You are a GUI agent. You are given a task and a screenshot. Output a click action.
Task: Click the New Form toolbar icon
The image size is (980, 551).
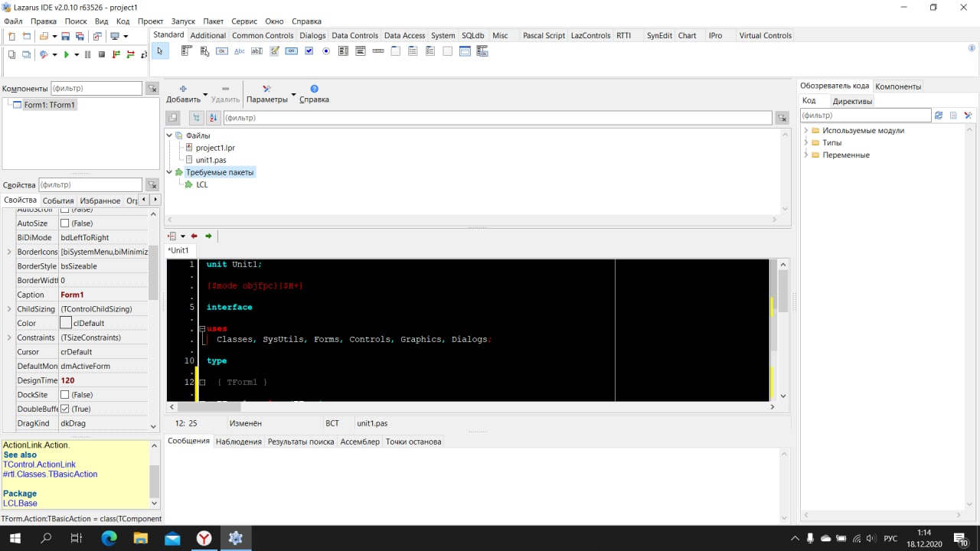coord(26,37)
